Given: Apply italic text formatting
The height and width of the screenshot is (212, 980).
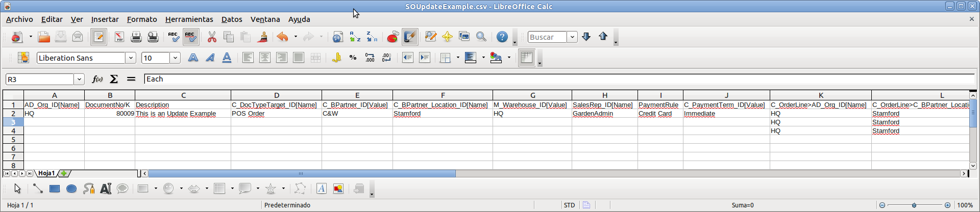Looking at the screenshot, I should (x=210, y=58).
